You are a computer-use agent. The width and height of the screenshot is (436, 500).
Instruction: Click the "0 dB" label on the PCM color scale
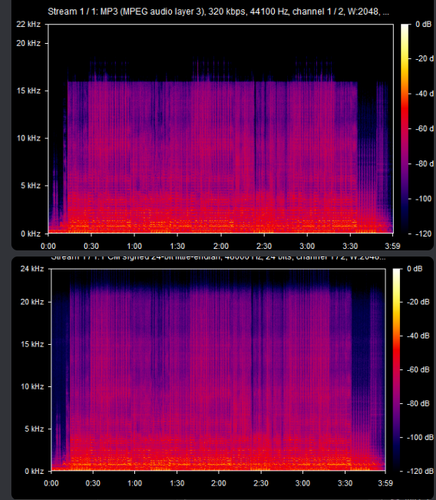pos(415,269)
